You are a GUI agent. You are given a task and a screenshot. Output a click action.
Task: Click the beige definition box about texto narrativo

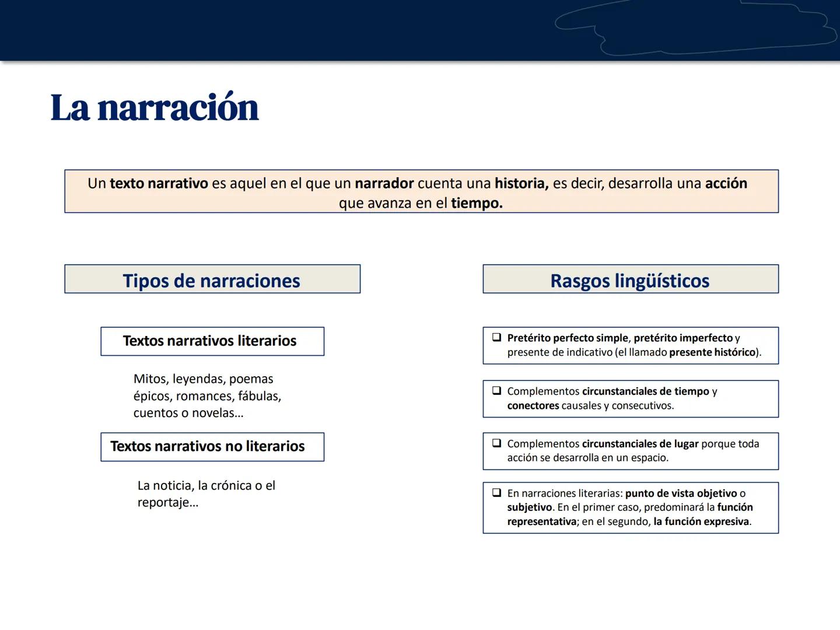coord(421,191)
